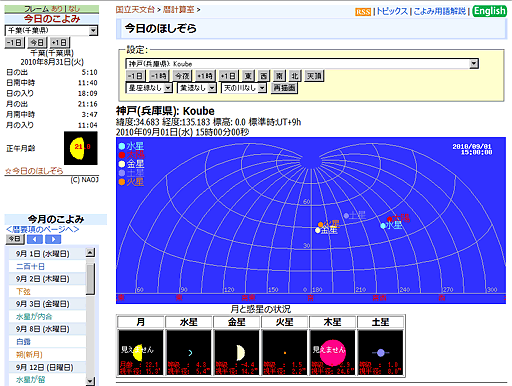Click the 水星 status image
This screenshot has width=512, height=386.
189,352
